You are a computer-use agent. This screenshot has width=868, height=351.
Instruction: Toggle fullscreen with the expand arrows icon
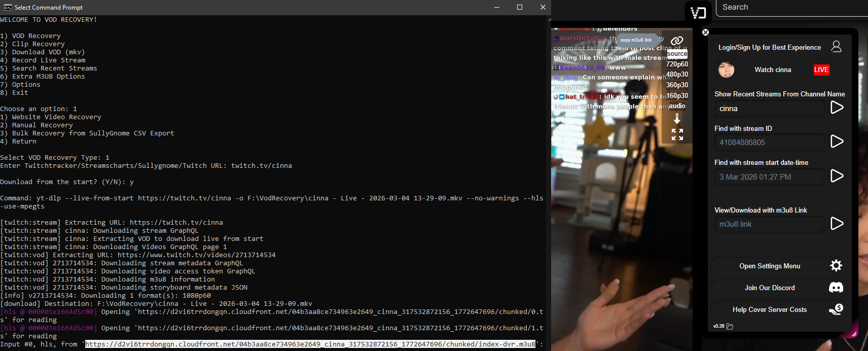[677, 134]
